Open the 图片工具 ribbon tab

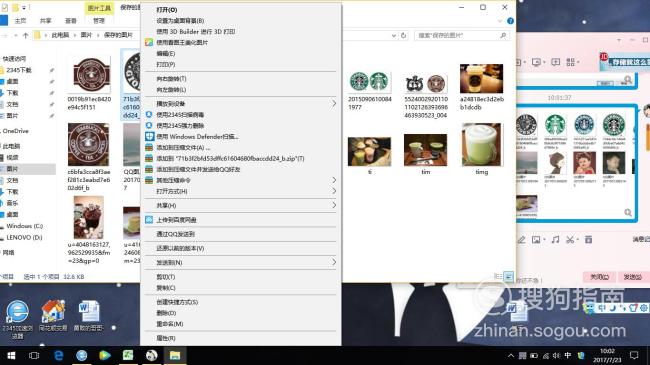coord(99,8)
